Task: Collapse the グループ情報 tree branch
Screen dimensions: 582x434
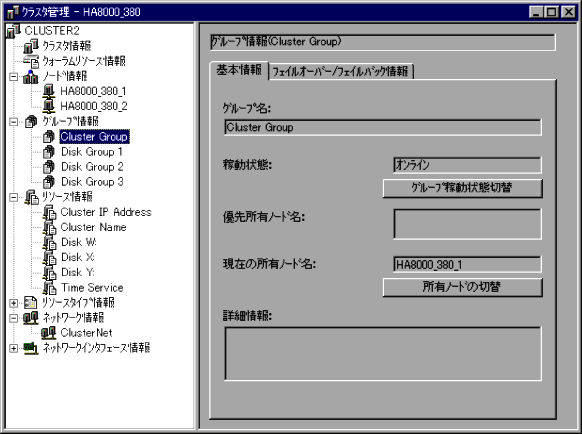Action: coord(13,122)
